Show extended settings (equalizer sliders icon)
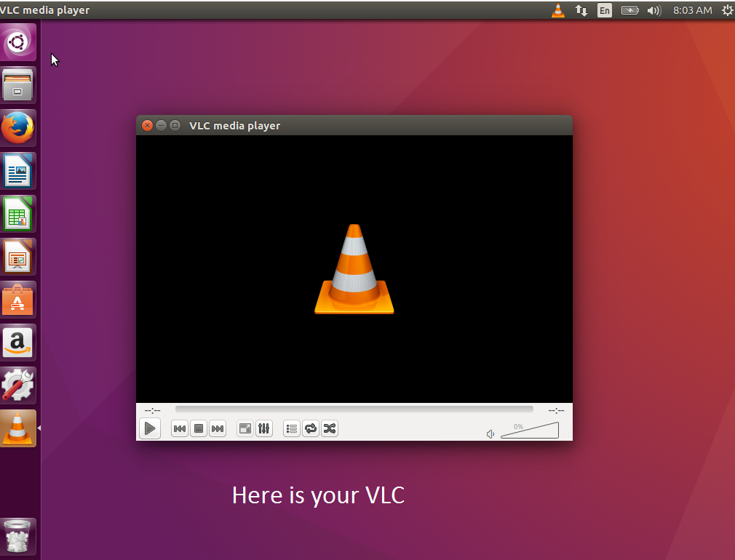Viewport: 735px width, 560px height. point(264,428)
